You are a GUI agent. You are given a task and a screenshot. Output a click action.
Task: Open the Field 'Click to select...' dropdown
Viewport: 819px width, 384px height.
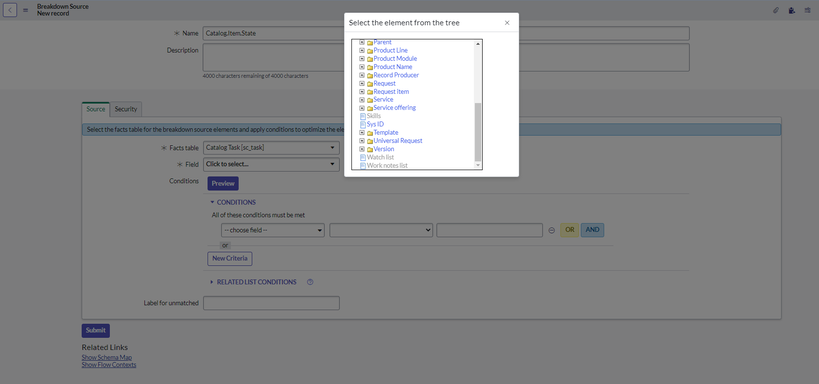(271, 164)
